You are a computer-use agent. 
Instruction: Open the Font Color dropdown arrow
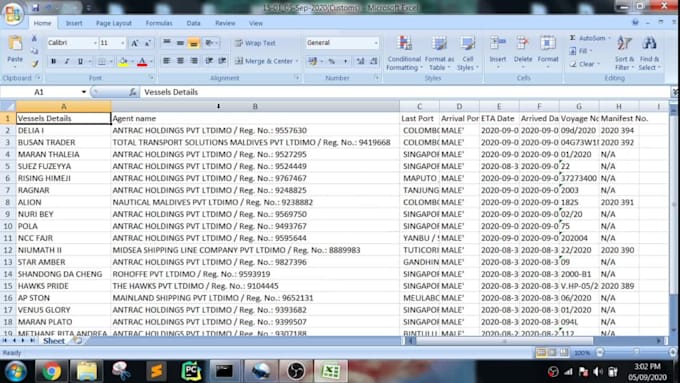pyautogui.click(x=151, y=62)
